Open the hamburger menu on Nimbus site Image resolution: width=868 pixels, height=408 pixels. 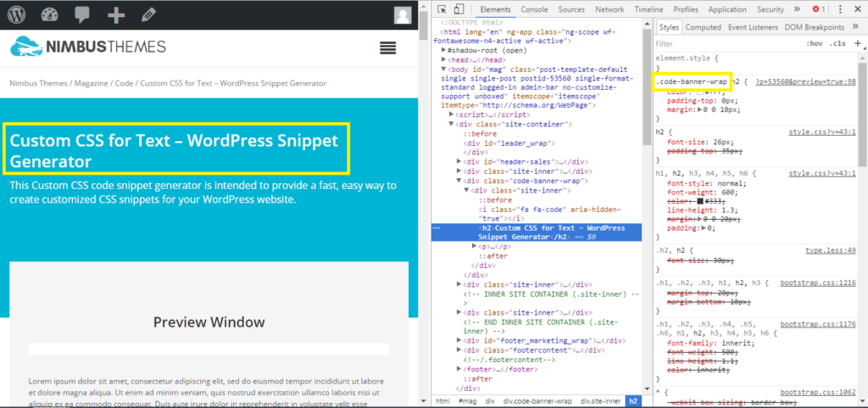click(x=388, y=48)
